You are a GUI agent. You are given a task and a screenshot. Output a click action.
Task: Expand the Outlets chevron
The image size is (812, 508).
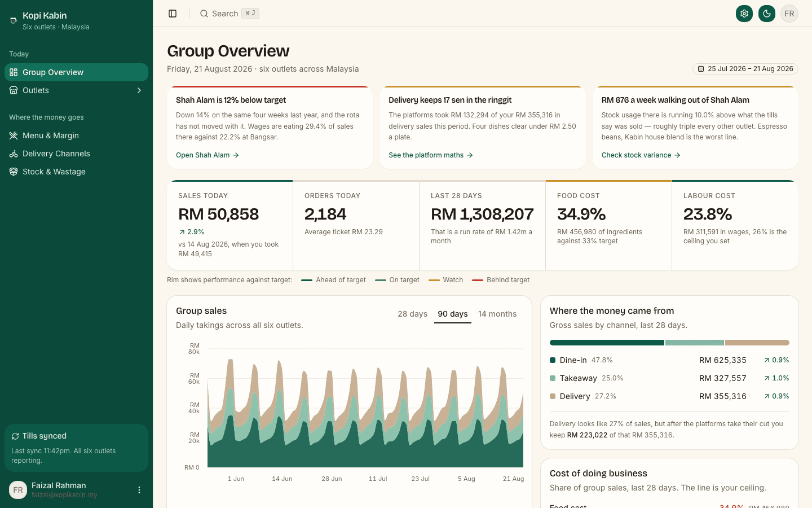click(139, 90)
